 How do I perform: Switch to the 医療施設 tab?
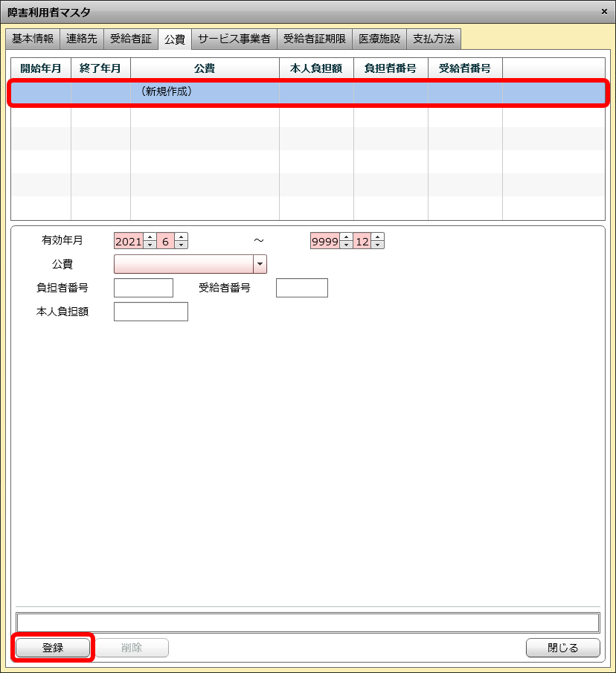(379, 39)
